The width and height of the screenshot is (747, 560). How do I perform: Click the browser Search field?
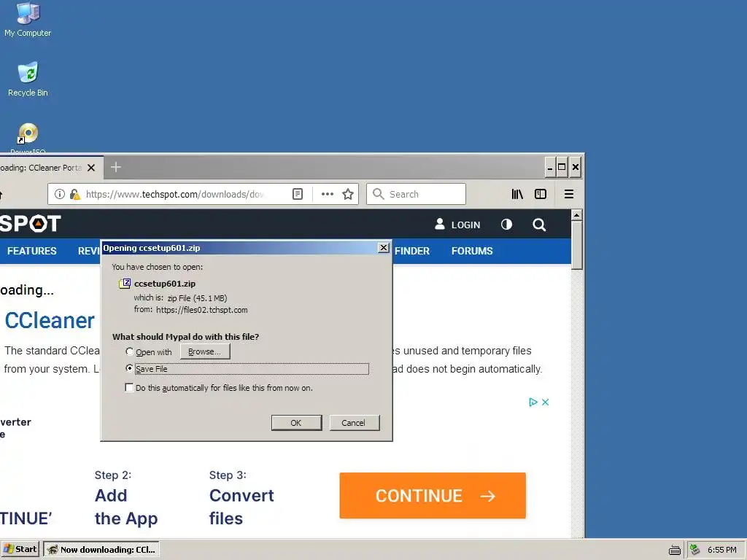tap(416, 194)
